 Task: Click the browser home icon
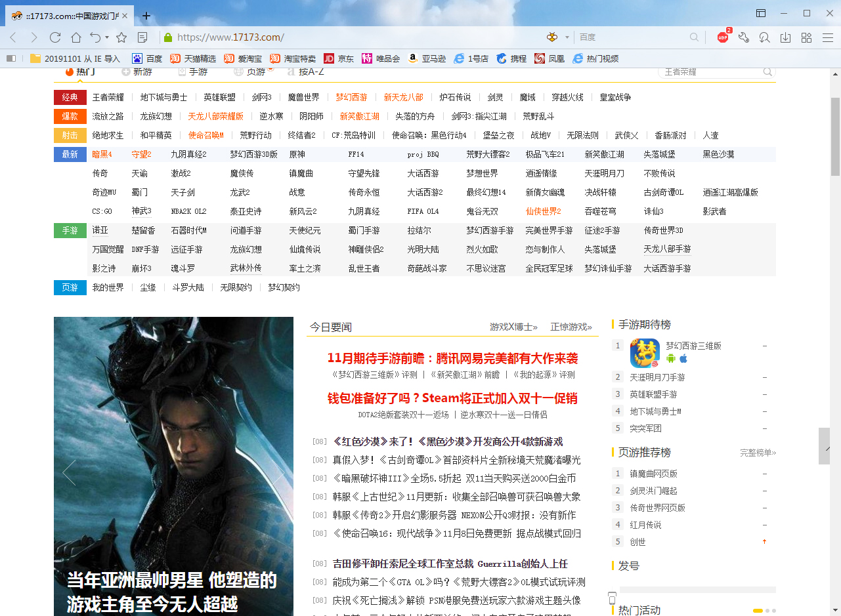75,37
